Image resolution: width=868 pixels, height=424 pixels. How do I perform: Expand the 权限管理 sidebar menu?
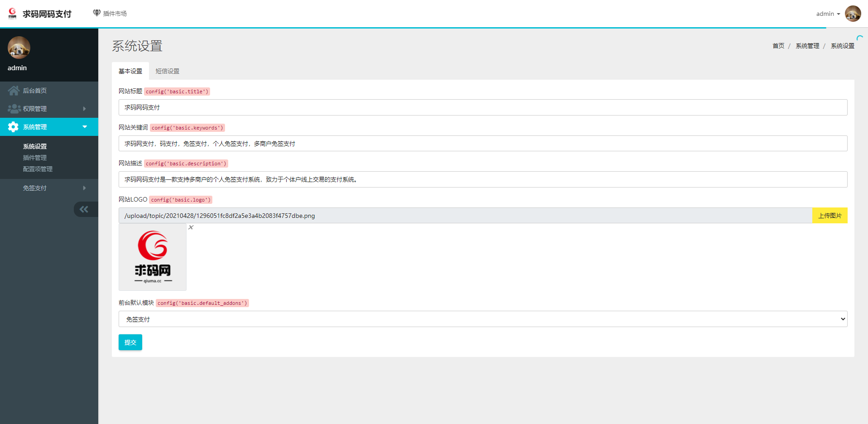coord(49,109)
